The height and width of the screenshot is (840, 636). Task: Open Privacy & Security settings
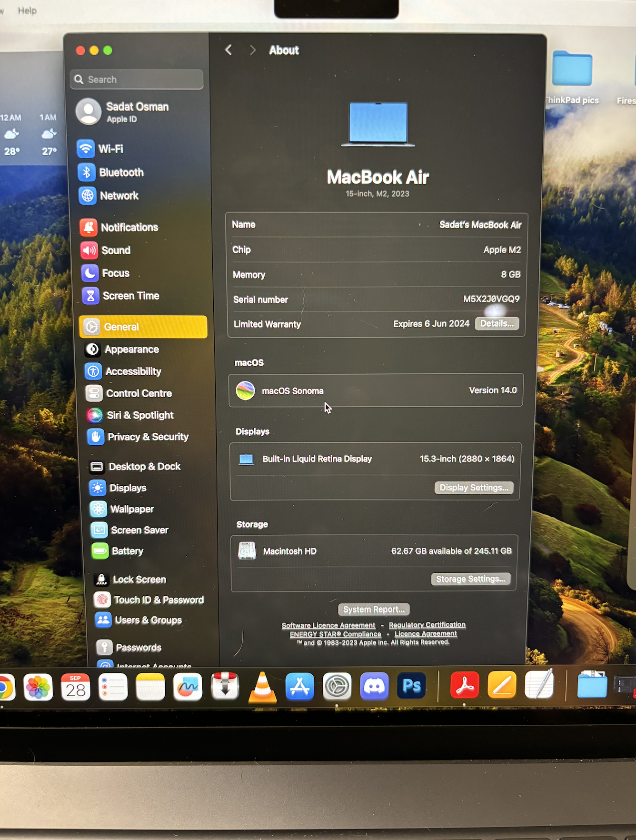click(x=138, y=437)
